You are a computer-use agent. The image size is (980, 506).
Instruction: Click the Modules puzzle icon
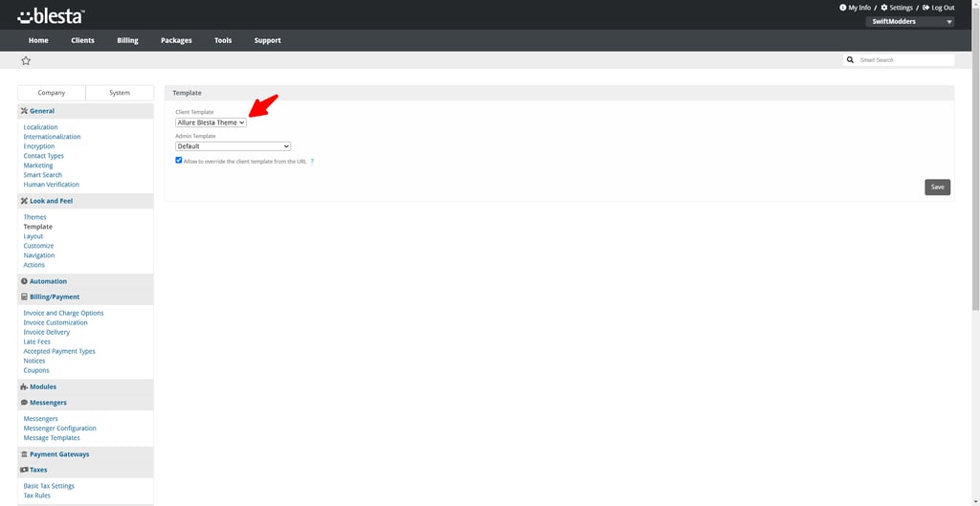click(x=24, y=386)
